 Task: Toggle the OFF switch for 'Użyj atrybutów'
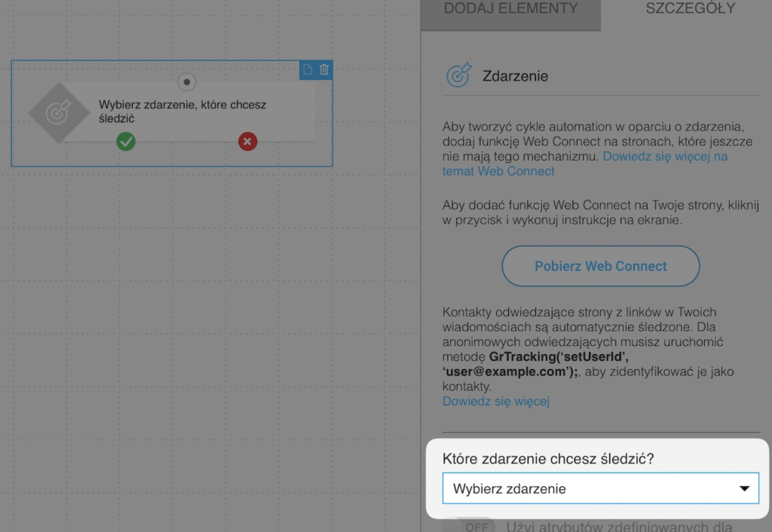[x=468, y=526]
